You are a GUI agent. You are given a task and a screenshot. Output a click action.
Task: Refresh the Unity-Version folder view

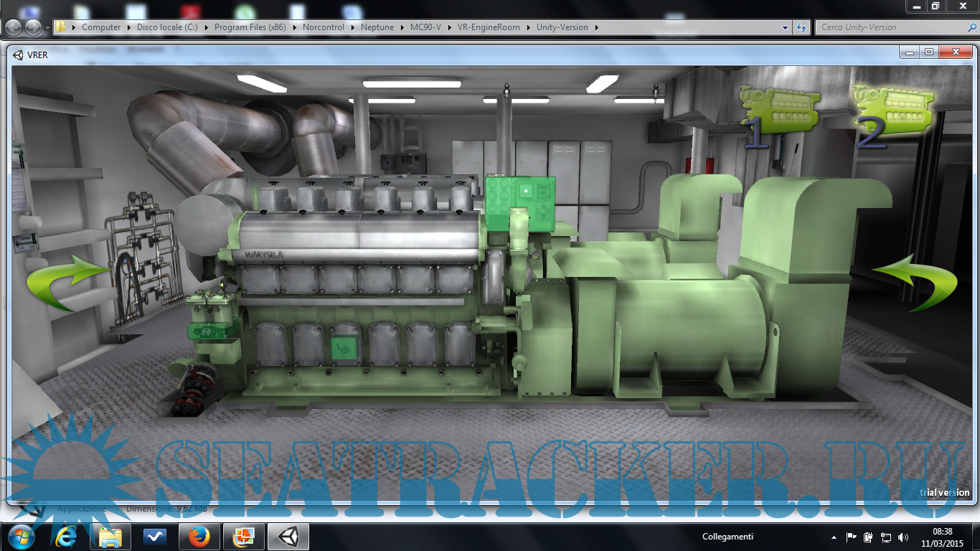click(801, 27)
